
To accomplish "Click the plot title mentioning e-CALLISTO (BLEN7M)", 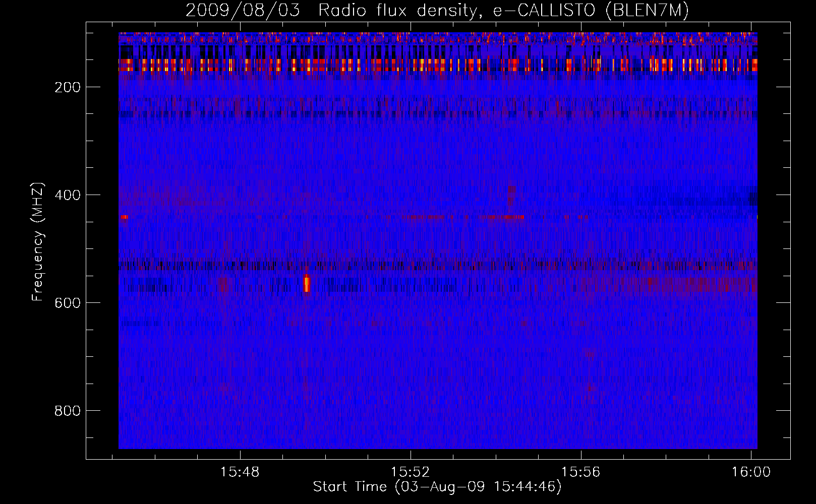I will (437, 10).
